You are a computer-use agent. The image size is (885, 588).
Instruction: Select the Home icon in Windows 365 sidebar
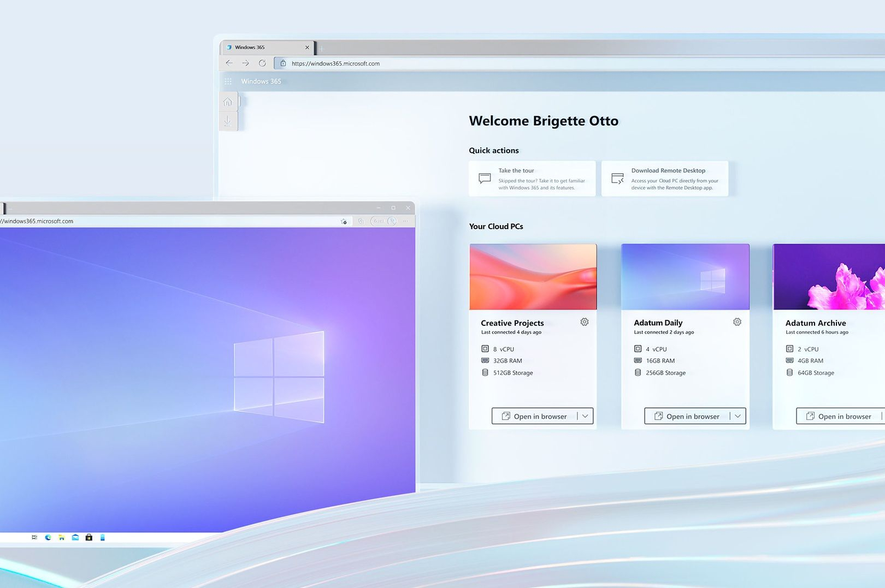coord(229,102)
